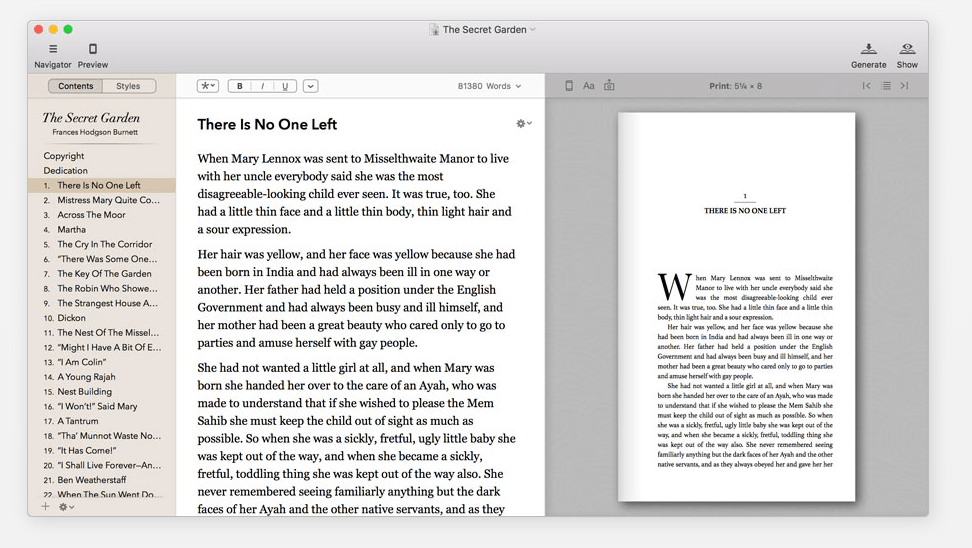Click the Generate book icon
Viewport: 972px width, 548px height.
click(868, 49)
